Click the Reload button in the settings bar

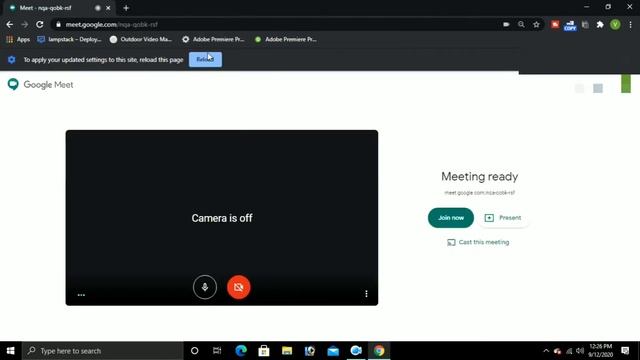pyautogui.click(x=205, y=60)
